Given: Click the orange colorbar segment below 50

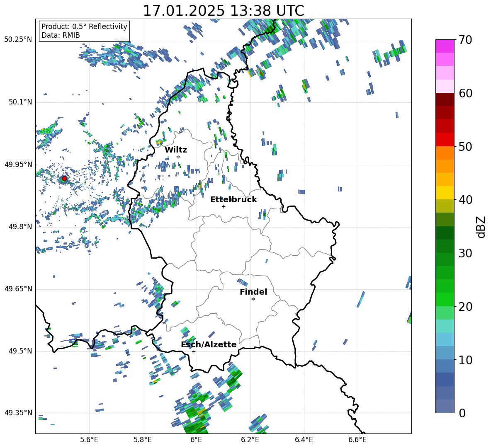Looking at the screenshot, I should coord(445,153).
